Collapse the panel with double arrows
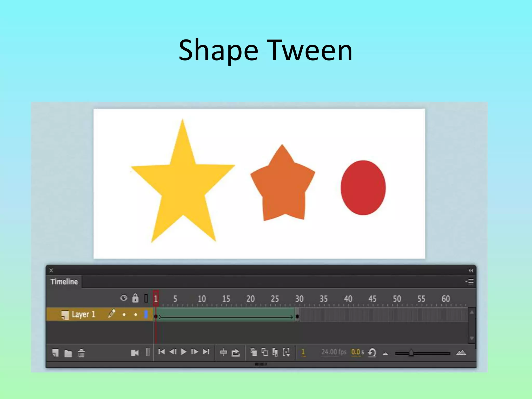The image size is (532, 399). tap(471, 270)
